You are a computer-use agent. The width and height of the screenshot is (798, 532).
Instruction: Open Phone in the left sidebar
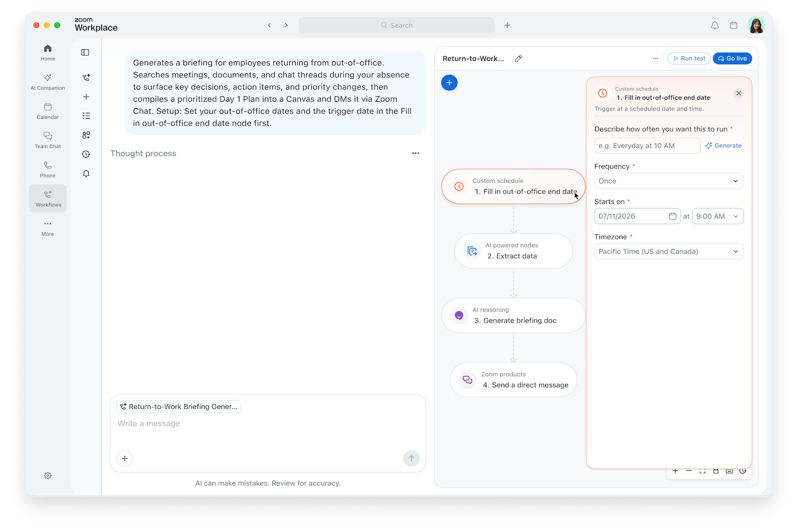(47, 169)
